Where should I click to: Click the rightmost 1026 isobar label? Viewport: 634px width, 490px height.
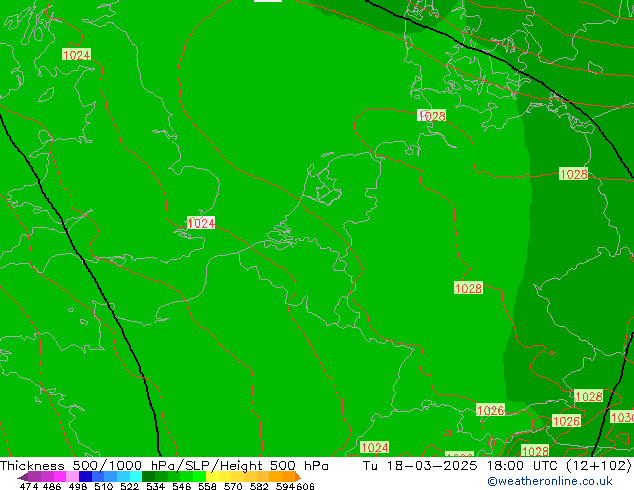click(566, 421)
